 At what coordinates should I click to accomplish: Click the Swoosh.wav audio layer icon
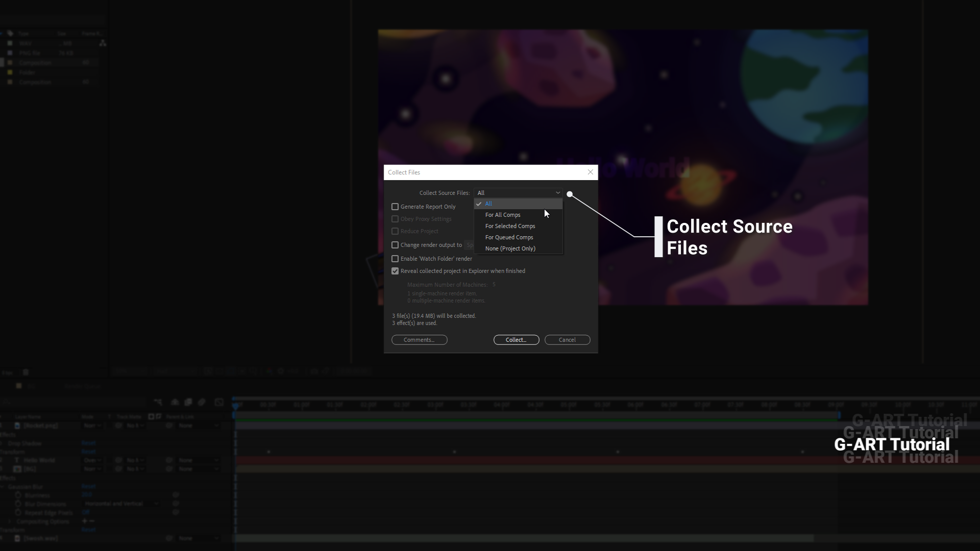(x=17, y=538)
